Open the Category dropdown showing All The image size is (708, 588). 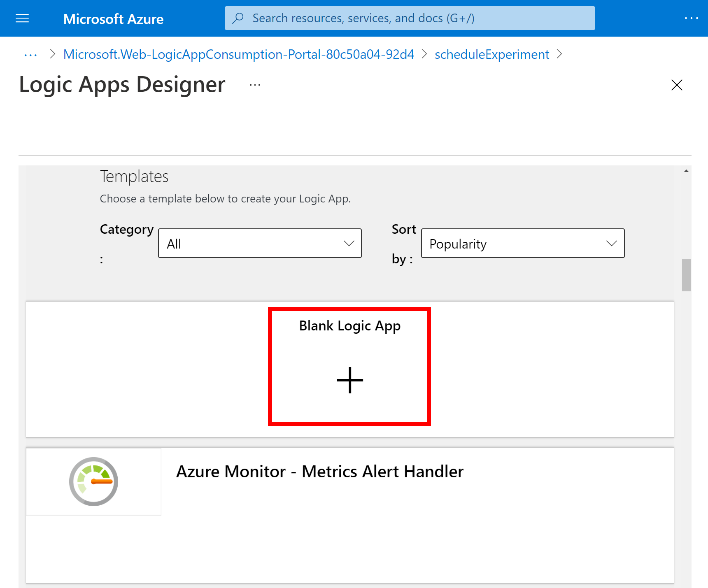[260, 243]
